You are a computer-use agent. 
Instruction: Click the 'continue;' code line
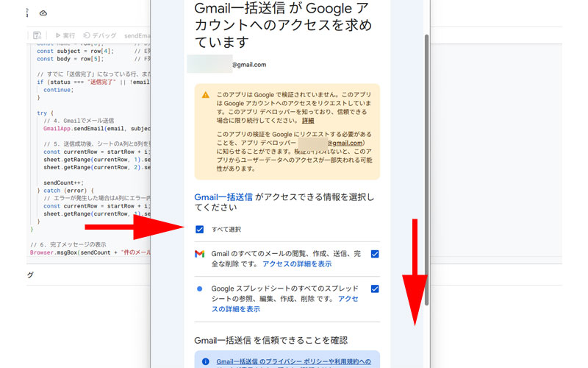tap(59, 90)
